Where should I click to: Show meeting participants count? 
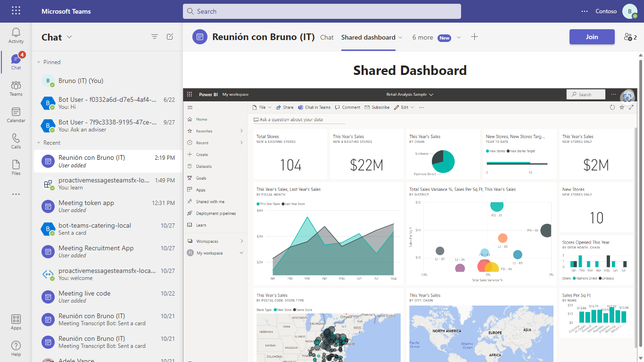630,37
